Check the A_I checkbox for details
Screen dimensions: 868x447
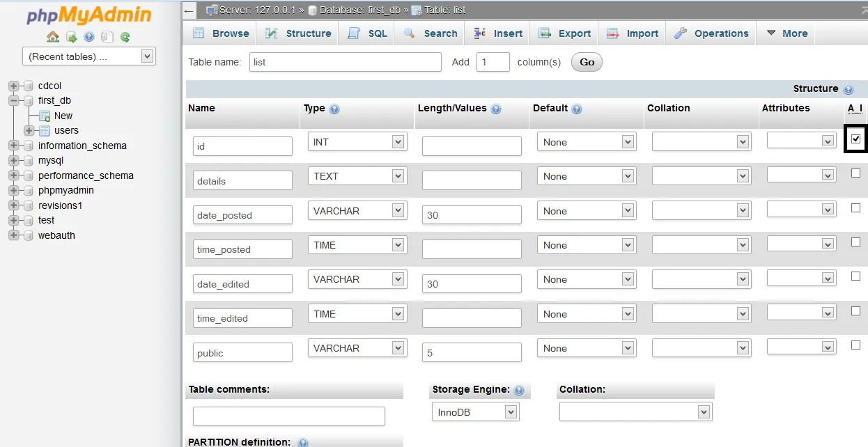tap(855, 173)
